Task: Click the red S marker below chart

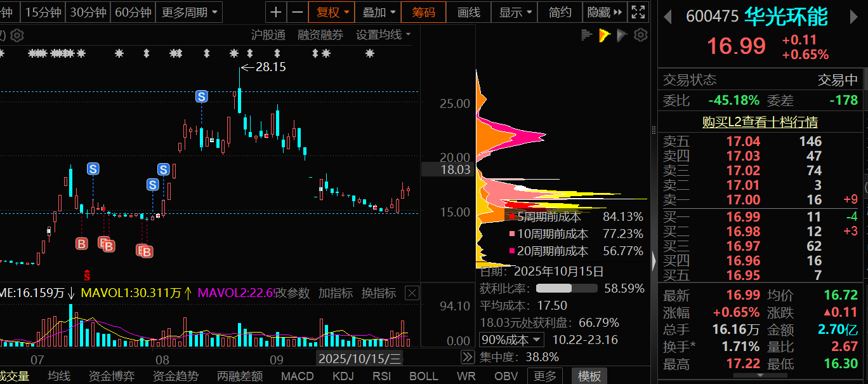Action: pyautogui.click(x=88, y=275)
